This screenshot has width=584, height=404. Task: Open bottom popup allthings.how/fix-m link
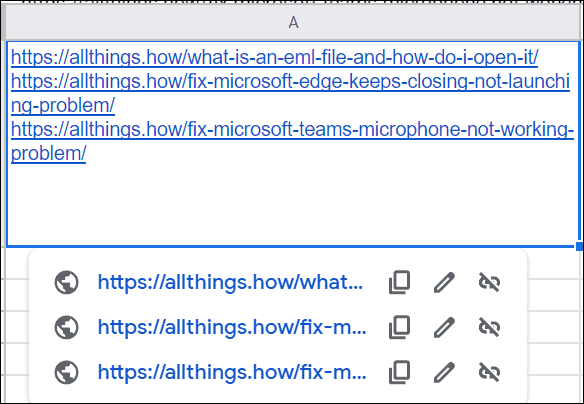coord(232,372)
